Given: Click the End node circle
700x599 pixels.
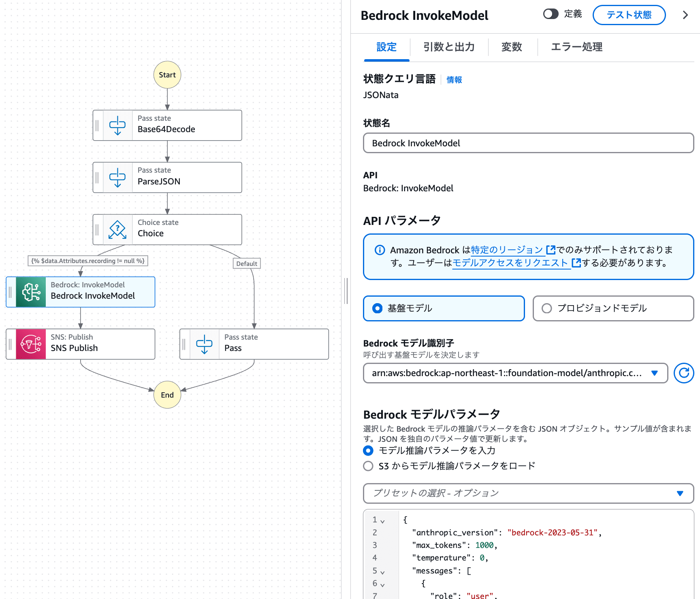Looking at the screenshot, I should (167, 395).
